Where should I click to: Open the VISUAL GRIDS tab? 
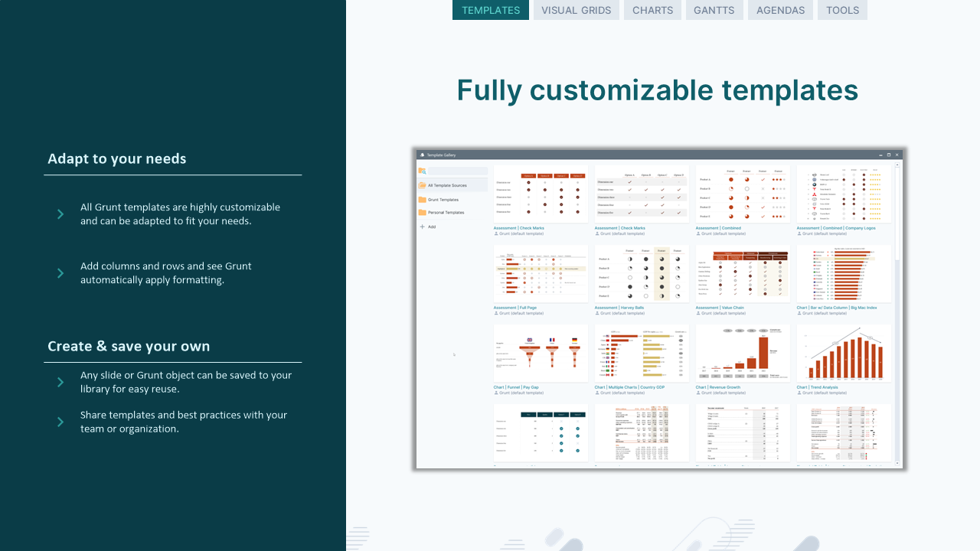(577, 10)
